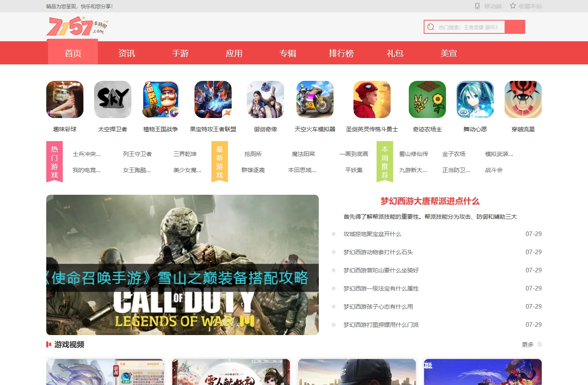
Task: Open the 排行榜 navigation tab
Action: 341,53
